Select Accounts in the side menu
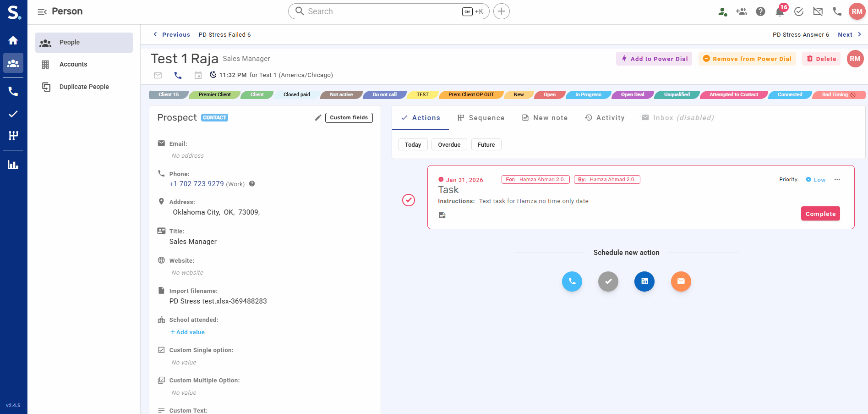868x414 pixels. coord(84,65)
